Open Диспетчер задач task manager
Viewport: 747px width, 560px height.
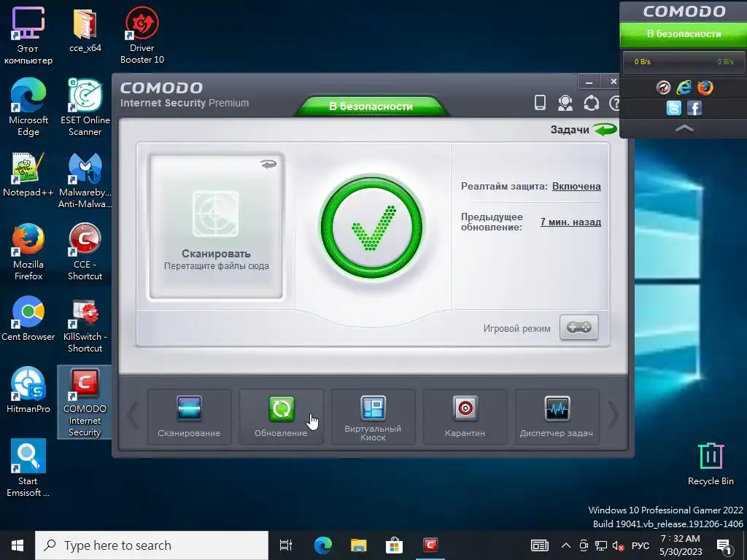pyautogui.click(x=557, y=416)
